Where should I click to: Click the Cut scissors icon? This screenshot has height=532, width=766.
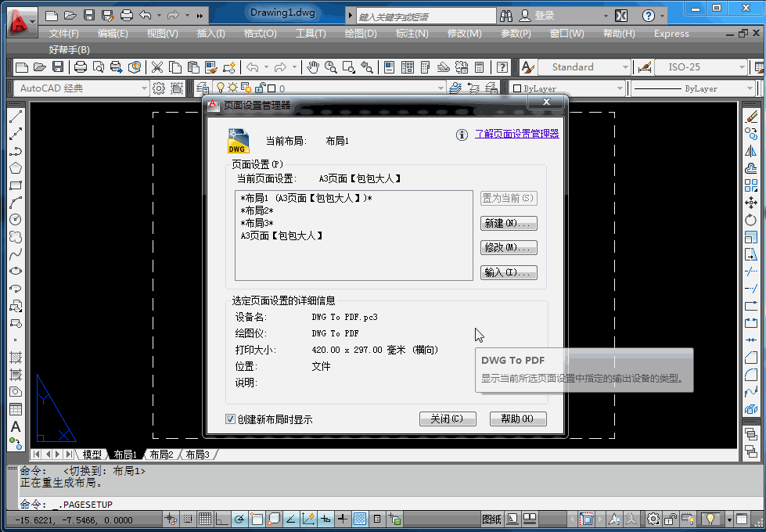(x=156, y=67)
